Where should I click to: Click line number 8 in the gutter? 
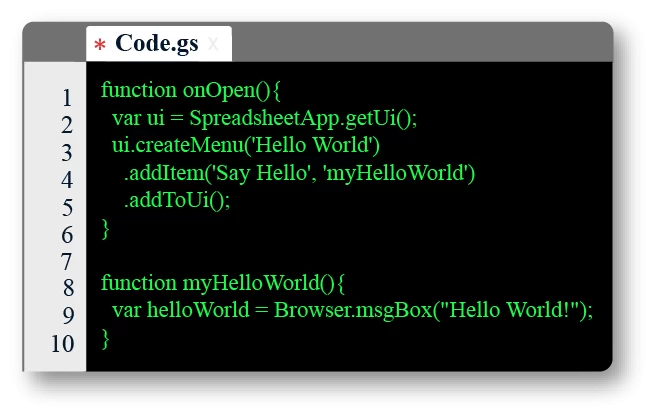[66, 289]
